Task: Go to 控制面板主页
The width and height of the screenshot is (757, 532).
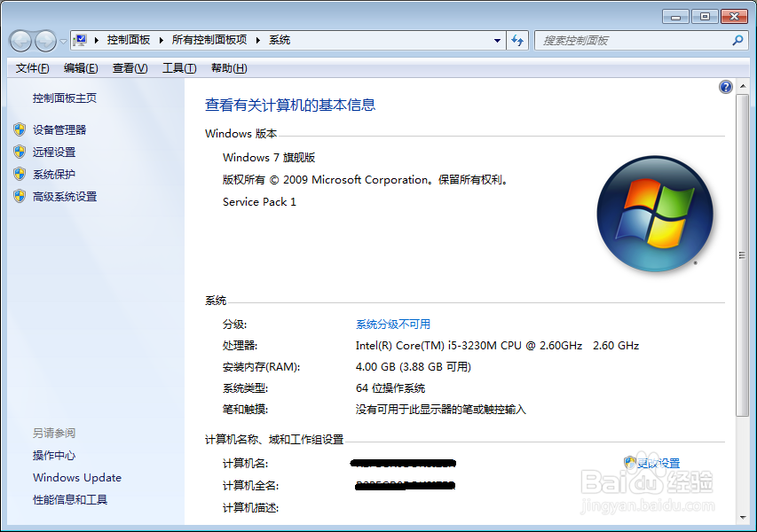Action: click(65, 98)
